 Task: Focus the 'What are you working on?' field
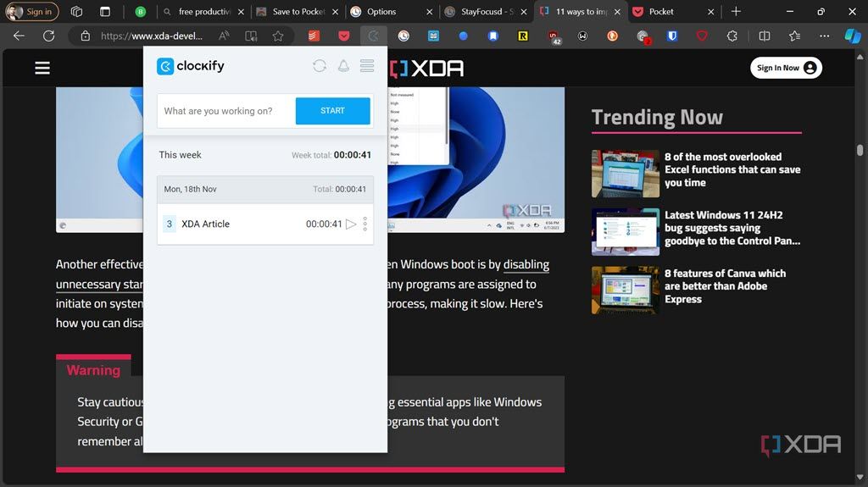click(x=225, y=111)
